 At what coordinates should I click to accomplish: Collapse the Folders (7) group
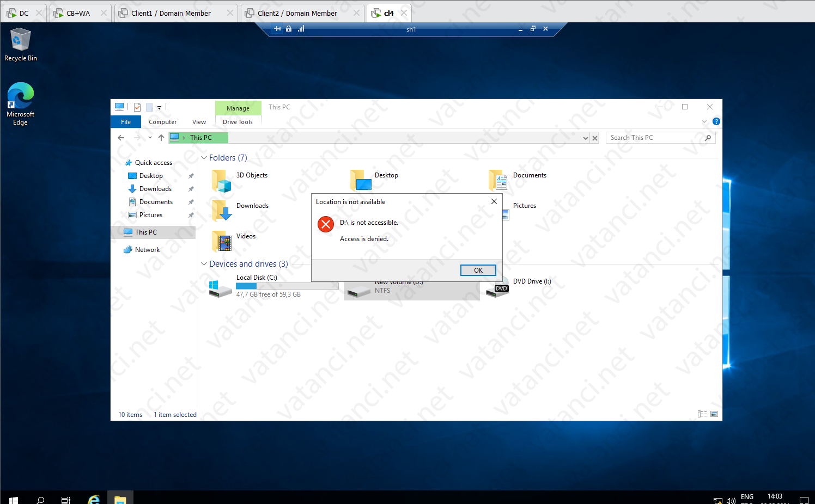(204, 157)
